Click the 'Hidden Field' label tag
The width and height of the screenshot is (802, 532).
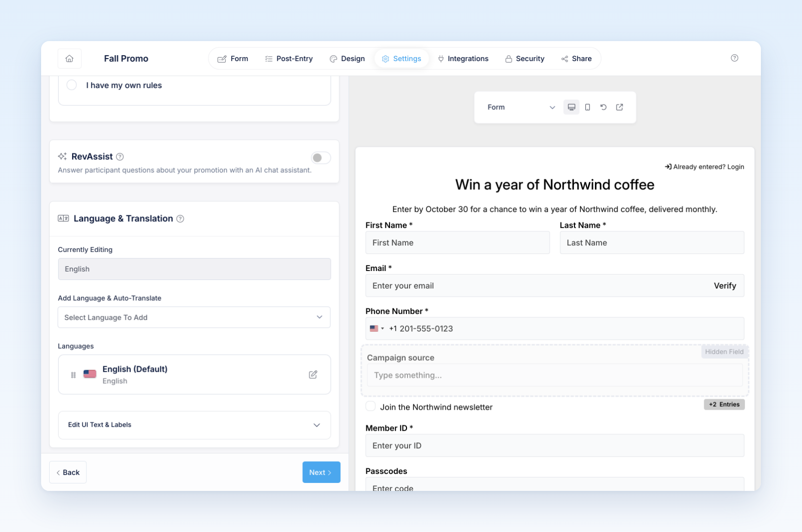point(724,352)
